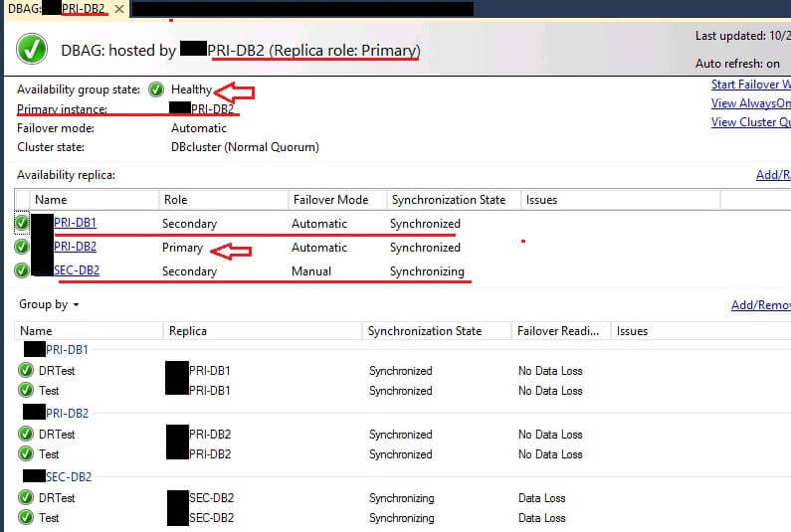Screen dimensions: 791x532
Task: Click status icon of Test under PRI-DB2 group
Action: pos(26,453)
